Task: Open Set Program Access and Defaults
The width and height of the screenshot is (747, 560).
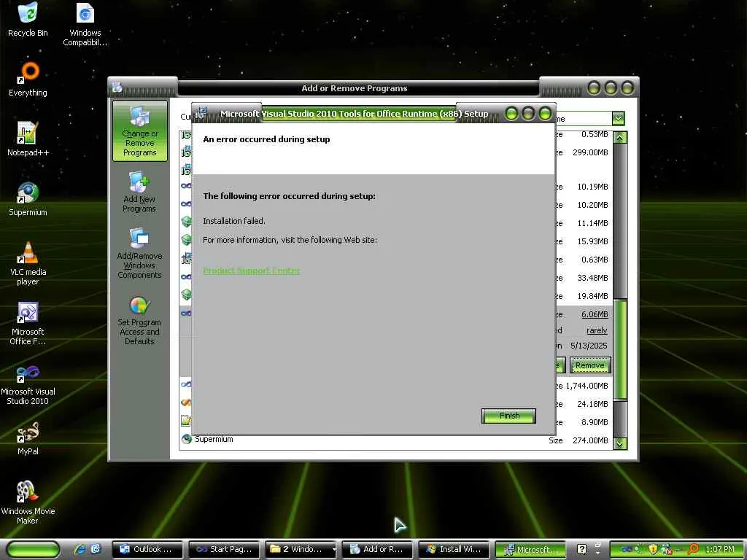Action: [139, 321]
